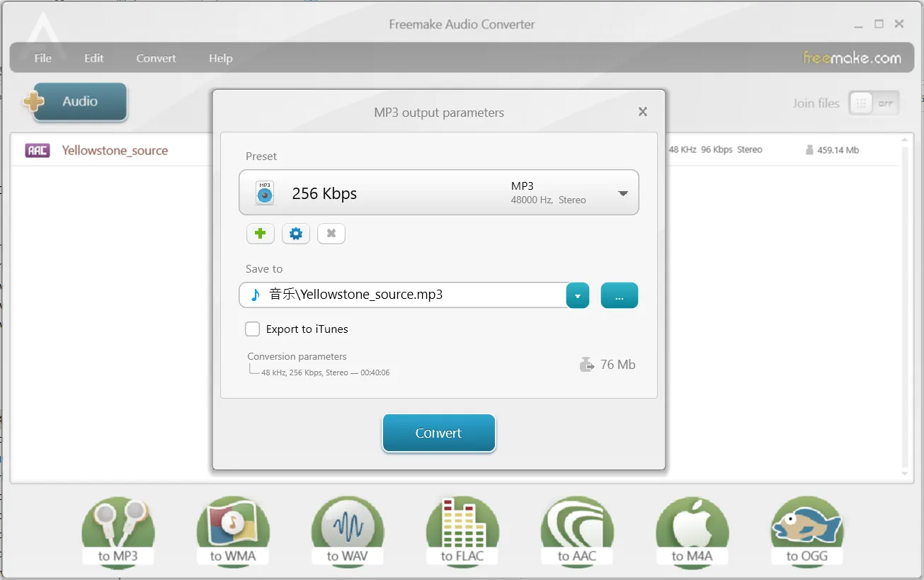Browse for output folder with ellipsis button
Viewport: 924px width, 580px height.
pyautogui.click(x=620, y=296)
